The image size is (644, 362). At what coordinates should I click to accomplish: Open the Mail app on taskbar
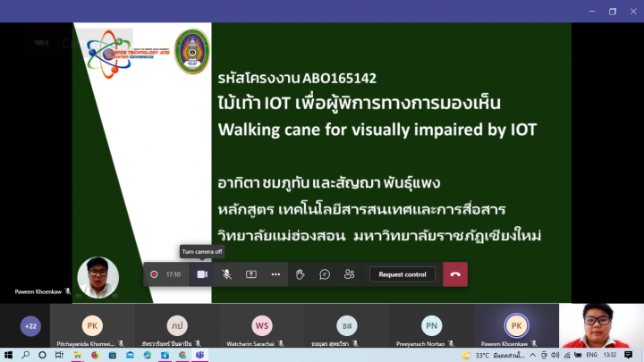point(130,355)
